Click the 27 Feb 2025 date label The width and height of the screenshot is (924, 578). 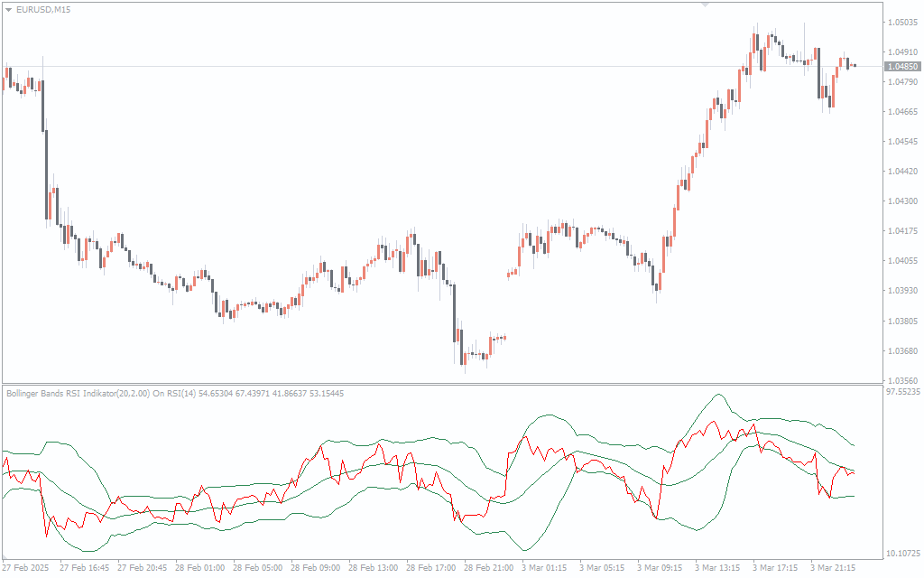point(25,568)
